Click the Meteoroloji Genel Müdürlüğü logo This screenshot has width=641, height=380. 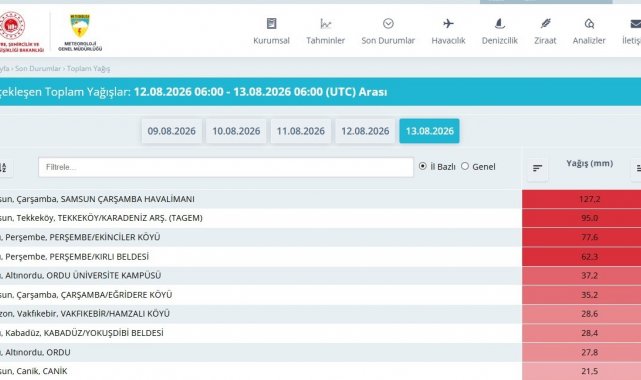(x=80, y=32)
